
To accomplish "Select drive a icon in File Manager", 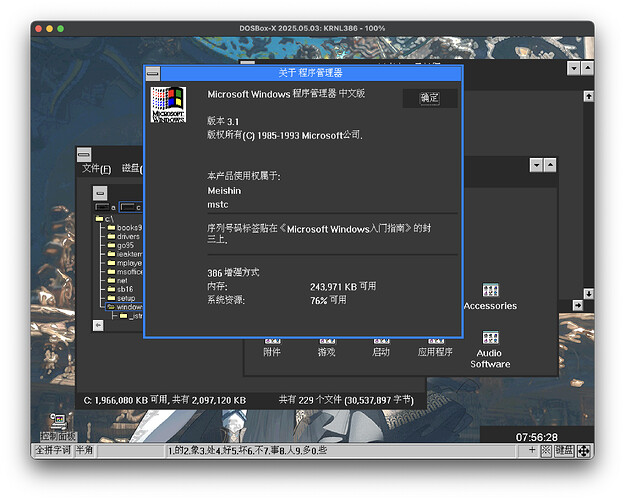I will [105, 207].
